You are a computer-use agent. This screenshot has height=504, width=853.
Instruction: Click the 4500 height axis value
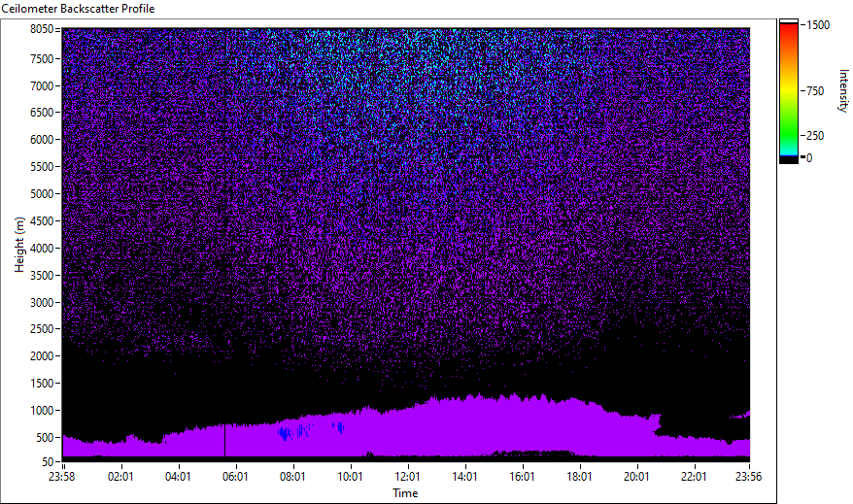pyautogui.click(x=42, y=221)
